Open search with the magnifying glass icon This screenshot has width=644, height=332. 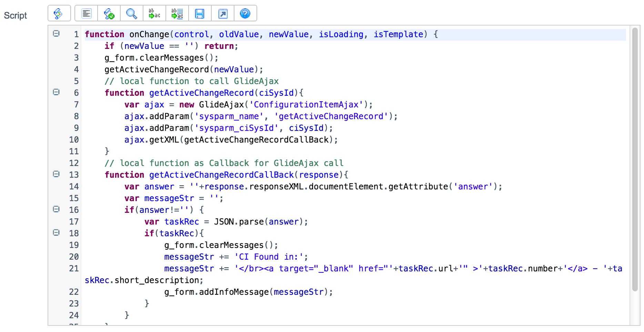coord(132,13)
